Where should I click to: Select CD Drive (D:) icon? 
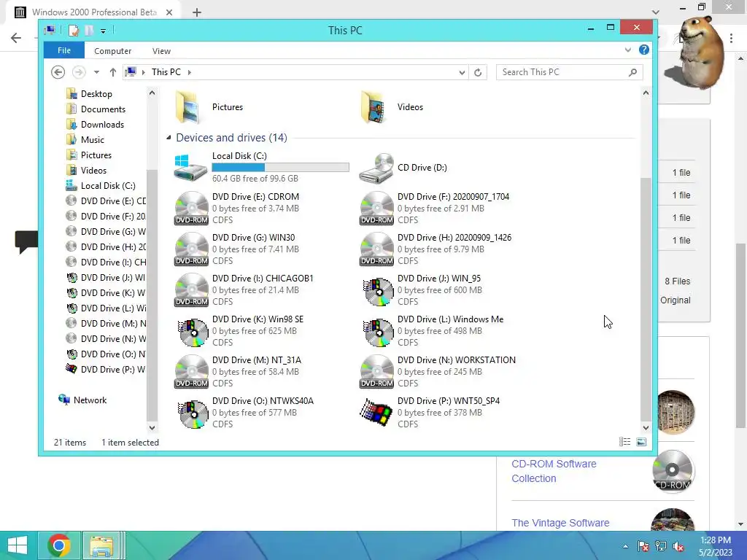376,168
